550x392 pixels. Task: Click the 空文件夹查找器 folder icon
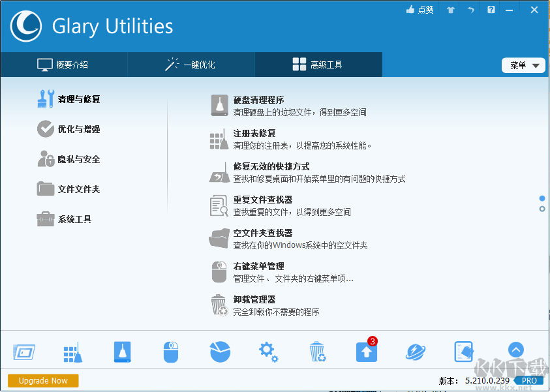219,239
